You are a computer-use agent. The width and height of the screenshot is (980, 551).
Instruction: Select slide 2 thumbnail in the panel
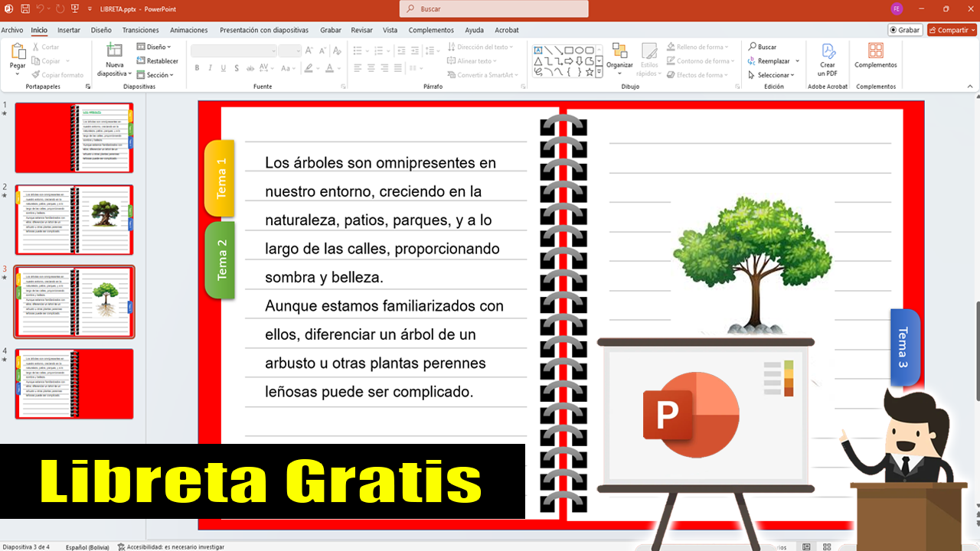point(74,220)
